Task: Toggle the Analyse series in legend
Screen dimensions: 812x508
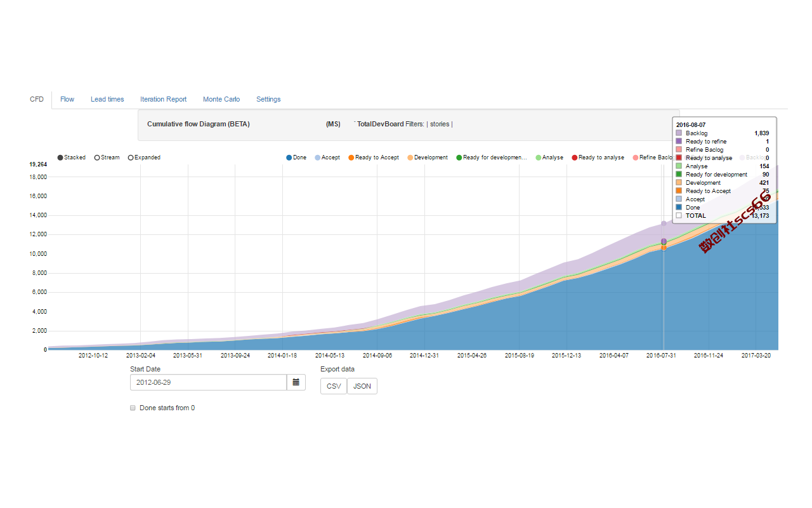Action: point(549,157)
